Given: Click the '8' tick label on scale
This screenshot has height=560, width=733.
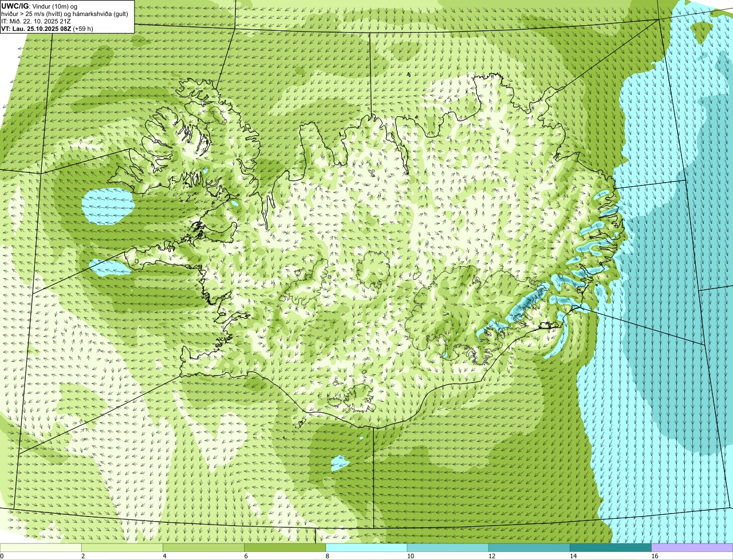Looking at the screenshot, I should (x=327, y=556).
